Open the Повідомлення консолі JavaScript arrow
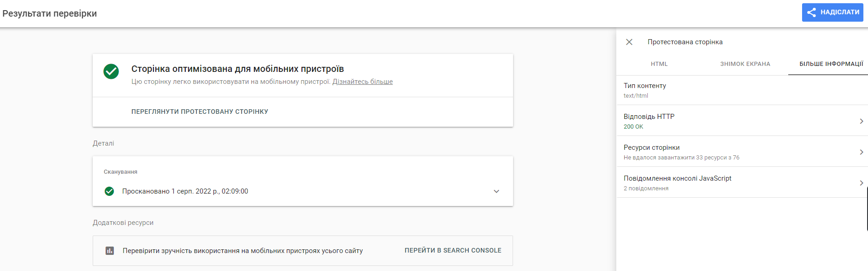The height and width of the screenshot is (271, 868). point(862,183)
